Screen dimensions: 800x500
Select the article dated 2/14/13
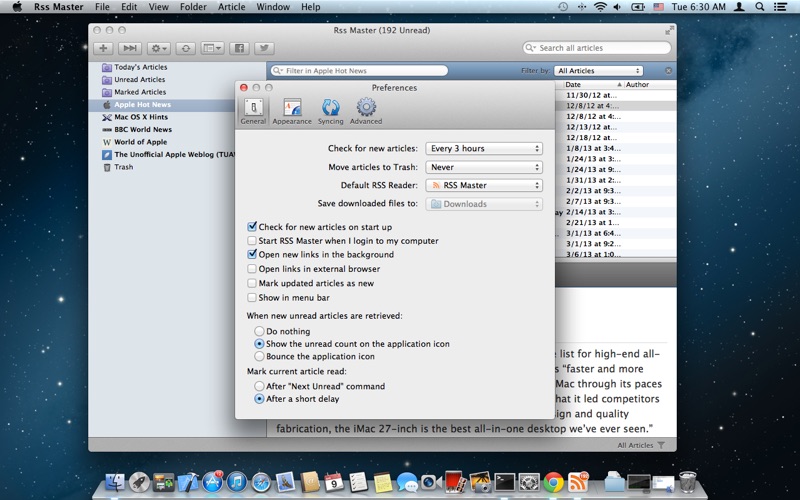click(593, 212)
